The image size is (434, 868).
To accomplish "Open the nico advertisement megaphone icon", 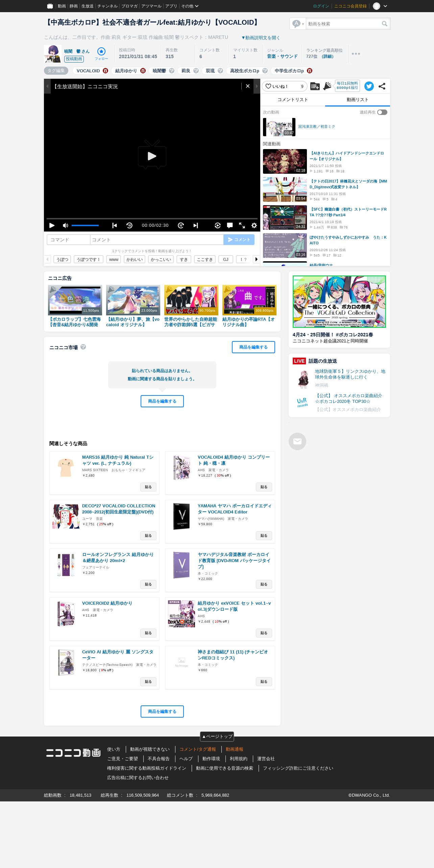I will point(327,86).
